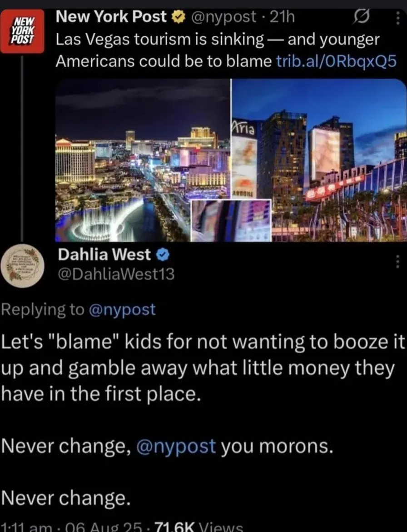The width and height of the screenshot is (407, 532).
Task: Open the small inset photo between the images
Action: [231, 221]
